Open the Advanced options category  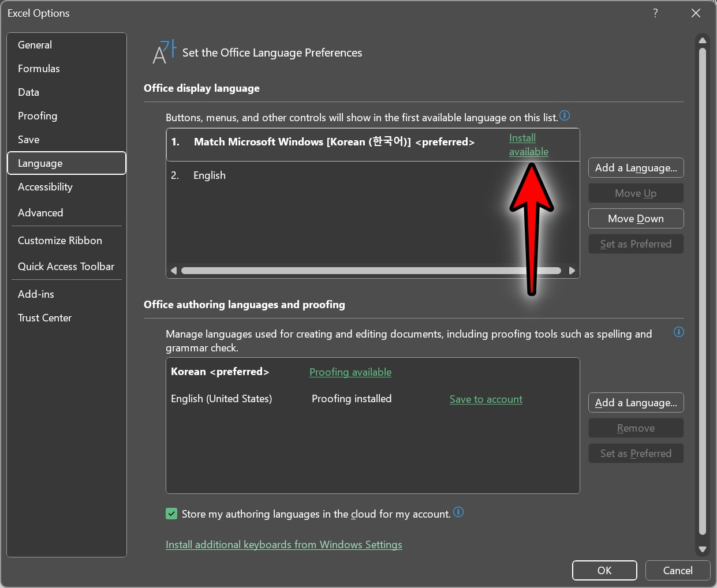pyautogui.click(x=66, y=213)
